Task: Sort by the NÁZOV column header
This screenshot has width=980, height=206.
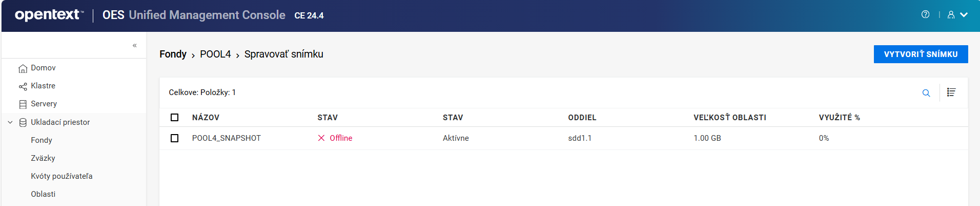Action: click(x=206, y=118)
